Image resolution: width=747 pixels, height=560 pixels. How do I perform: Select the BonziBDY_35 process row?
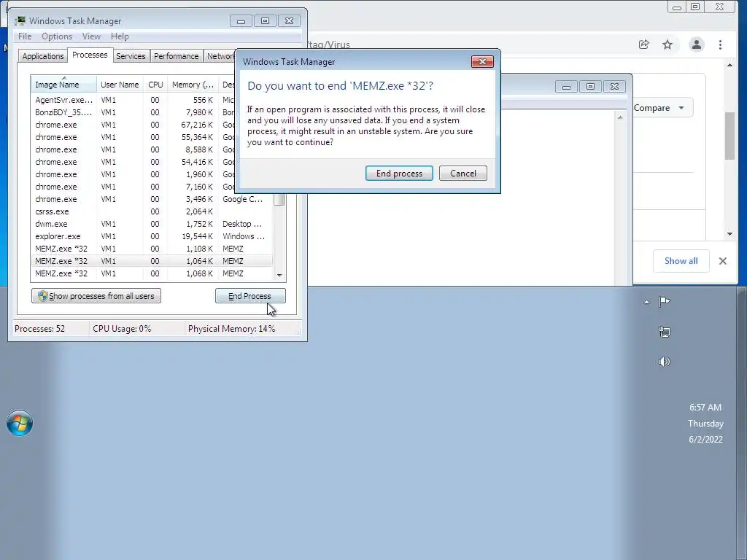tap(152, 112)
